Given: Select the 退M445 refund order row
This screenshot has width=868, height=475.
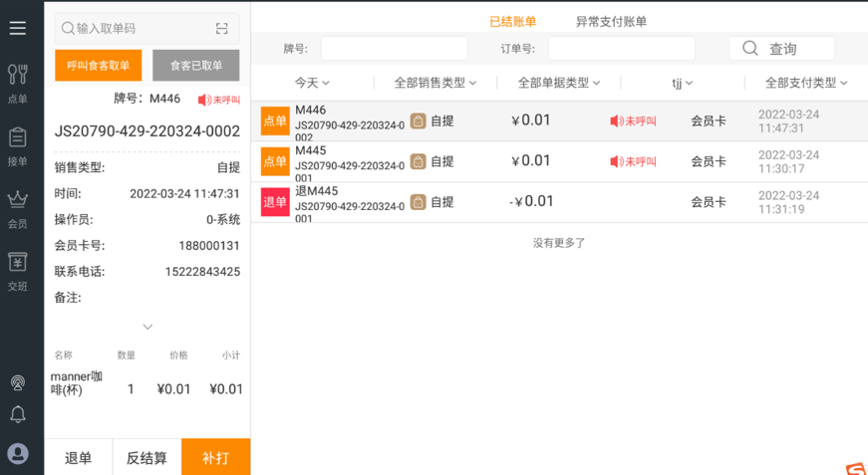Looking at the screenshot, I should [559, 202].
